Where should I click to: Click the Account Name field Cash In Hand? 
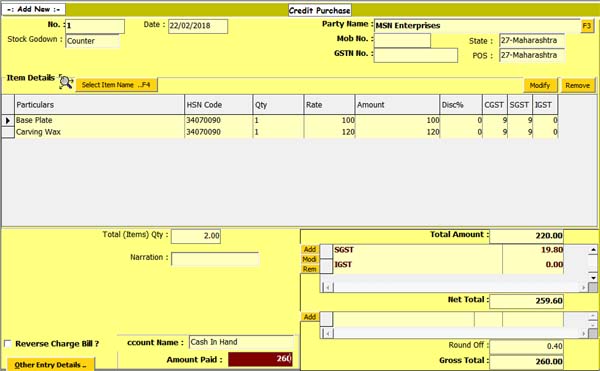tap(241, 342)
